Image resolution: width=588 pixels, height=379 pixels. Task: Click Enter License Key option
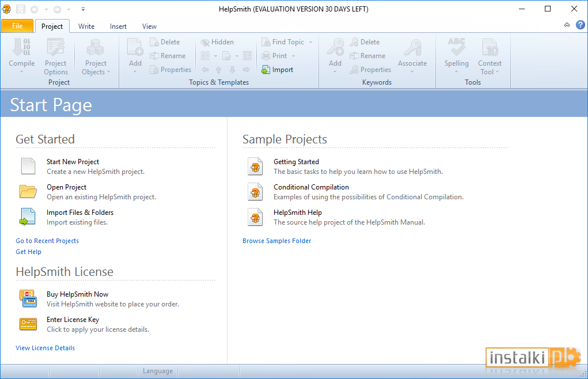[x=73, y=320]
